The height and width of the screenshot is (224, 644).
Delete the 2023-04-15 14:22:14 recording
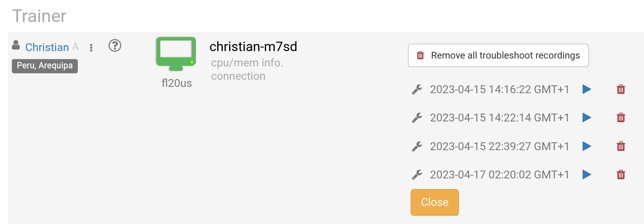[x=621, y=118]
